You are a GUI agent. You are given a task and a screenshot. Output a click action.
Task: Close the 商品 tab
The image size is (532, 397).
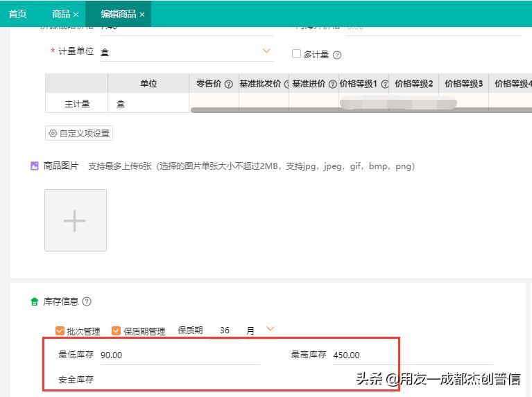(76, 15)
